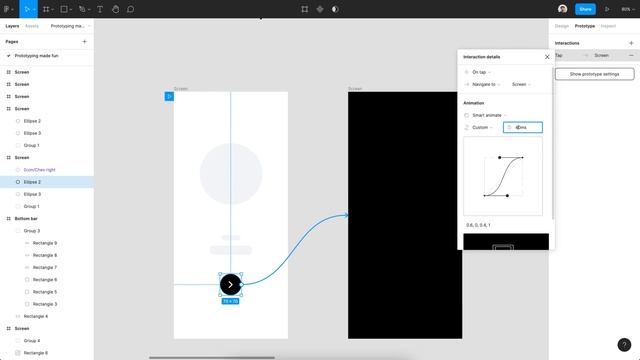
Task: Switch to the Inspect tab
Action: tap(608, 26)
